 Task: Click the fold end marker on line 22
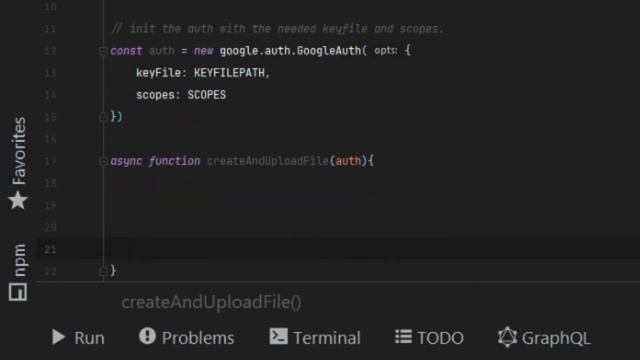tap(103, 271)
